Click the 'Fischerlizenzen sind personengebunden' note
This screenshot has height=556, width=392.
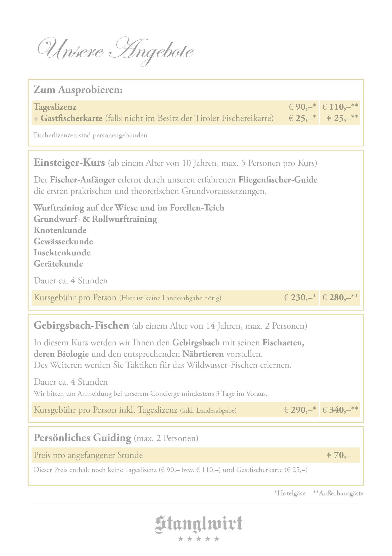pos(90,135)
